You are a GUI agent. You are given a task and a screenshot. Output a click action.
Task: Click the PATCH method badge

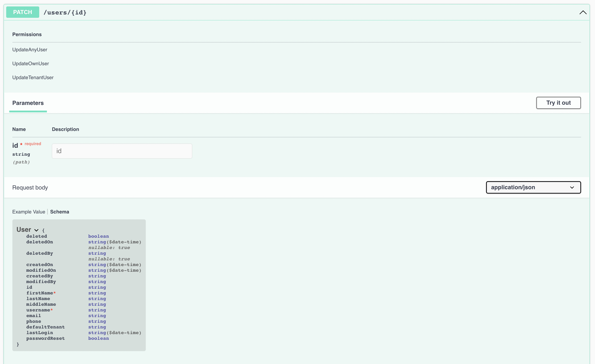(x=22, y=12)
